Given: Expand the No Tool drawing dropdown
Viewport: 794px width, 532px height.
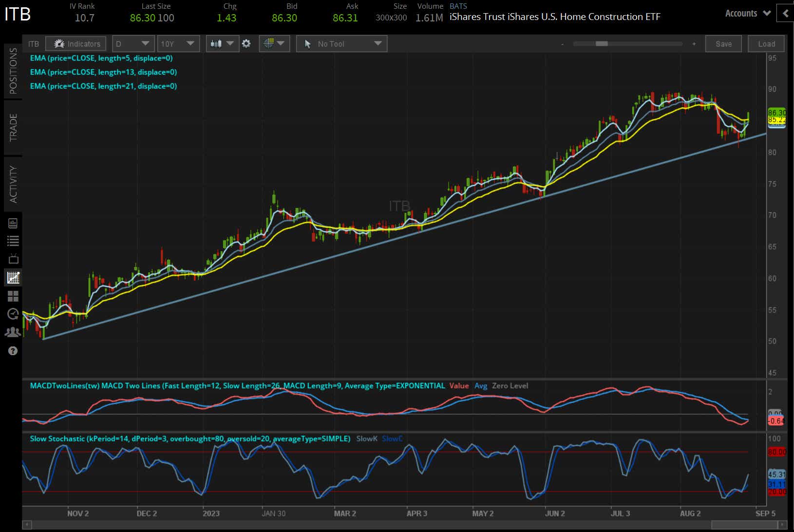Looking at the screenshot, I should pos(342,44).
